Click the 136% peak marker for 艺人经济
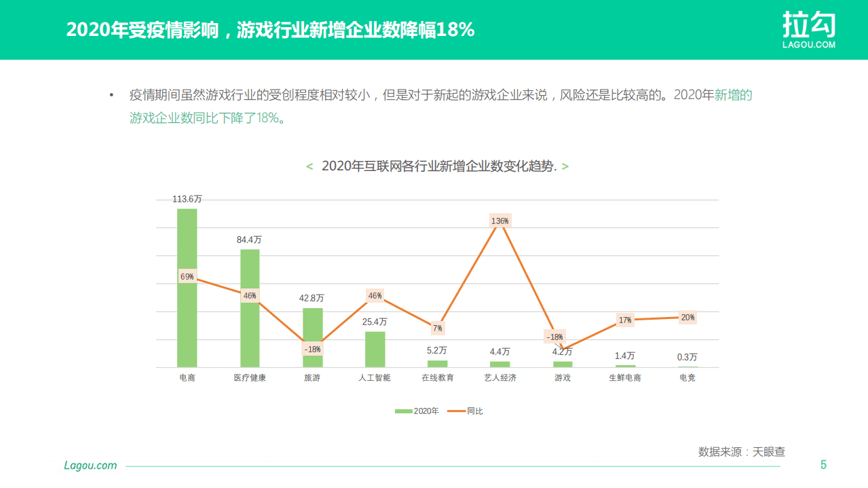Screen dimensions: 868x488 (499, 220)
